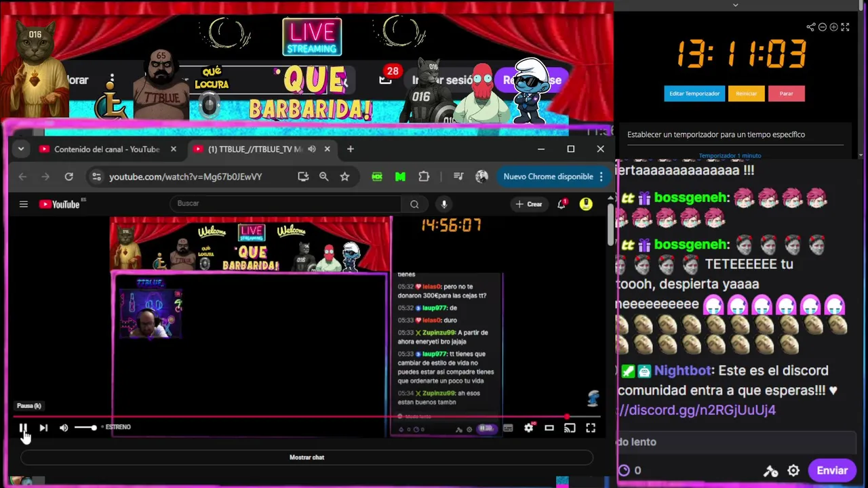Expand the Chrome tab search dropdown
This screenshot has width=868, height=488.
(x=21, y=149)
